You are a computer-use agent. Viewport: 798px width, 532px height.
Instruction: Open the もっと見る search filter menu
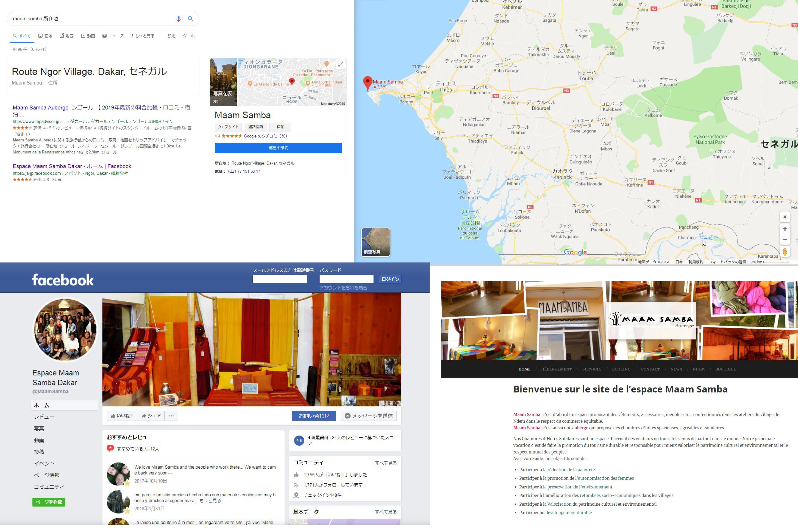click(143, 36)
